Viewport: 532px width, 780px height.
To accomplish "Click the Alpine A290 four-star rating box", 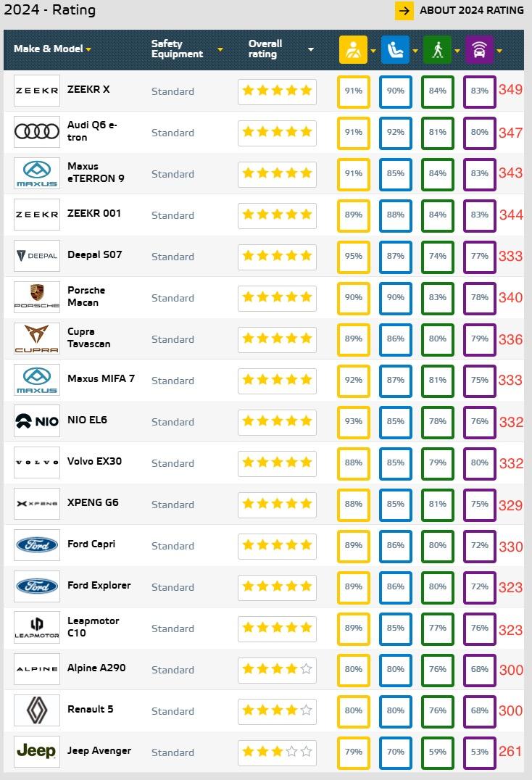I will tap(277, 669).
